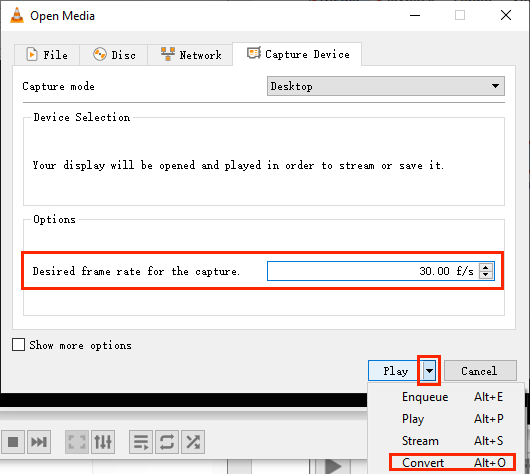Click the Stop playback button

pyautogui.click(x=13, y=442)
